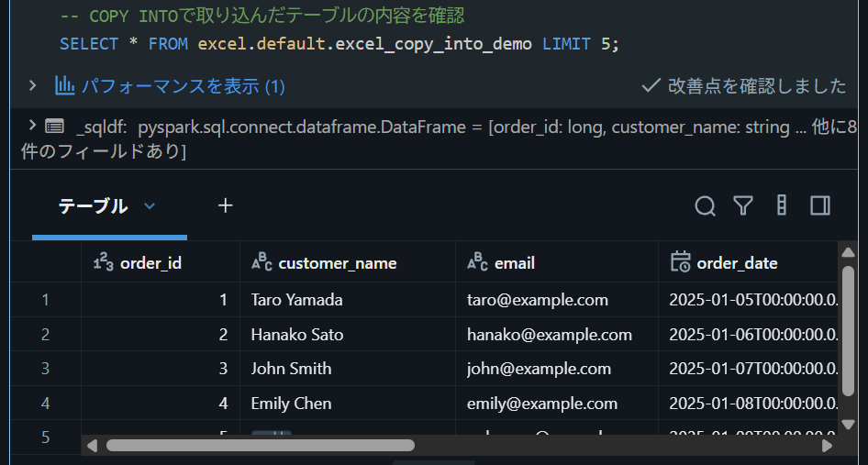
Task: Toggle the side panel layout icon
Action: (820, 205)
